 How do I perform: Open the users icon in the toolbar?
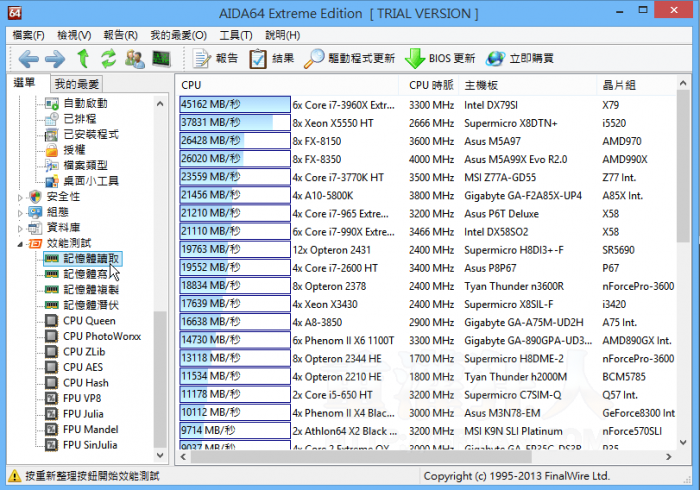134,58
